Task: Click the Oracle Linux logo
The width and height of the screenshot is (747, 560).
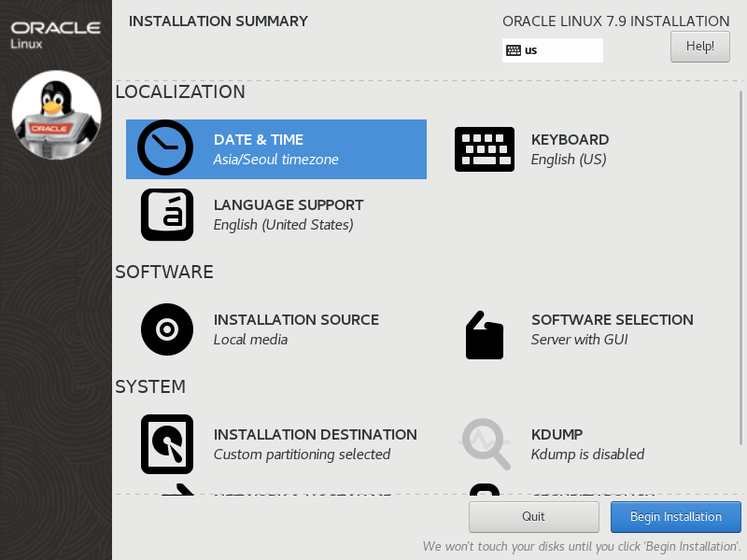Action: pos(55,35)
